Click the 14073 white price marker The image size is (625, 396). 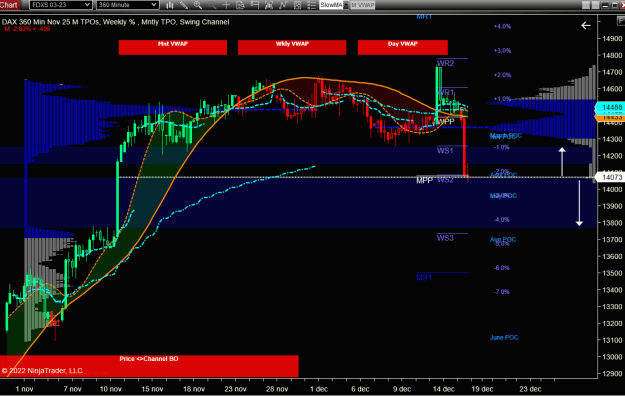tap(610, 177)
